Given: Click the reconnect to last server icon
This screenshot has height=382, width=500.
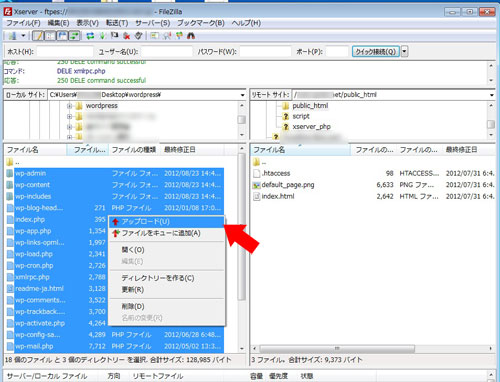Looking at the screenshot, I should point(139,36).
